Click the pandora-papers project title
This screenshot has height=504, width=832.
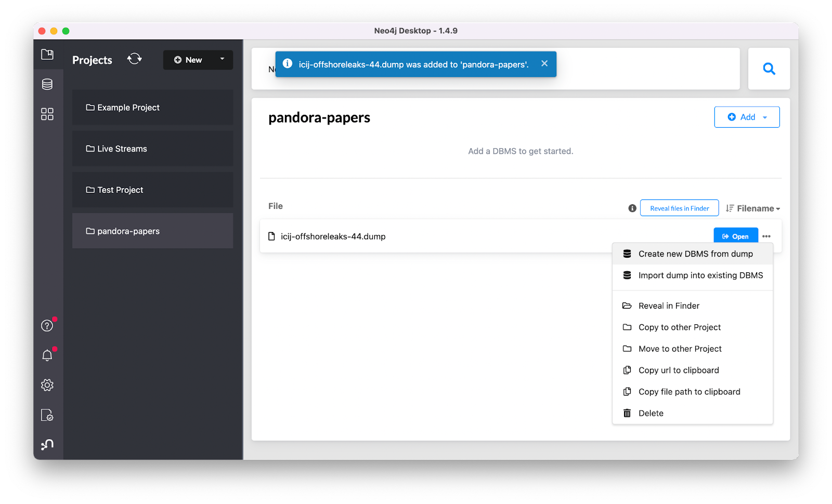319,118
